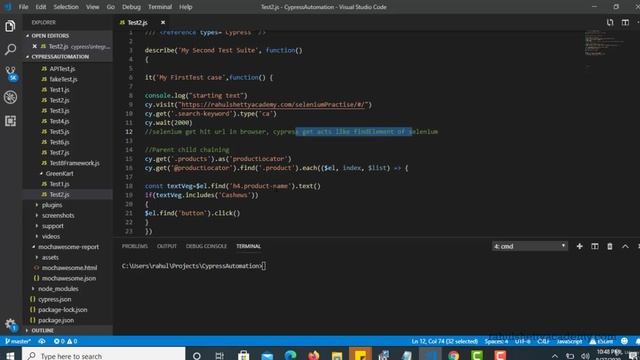Click the errors and warnings status indicator
The width and height of the screenshot is (640, 360).
[65, 341]
